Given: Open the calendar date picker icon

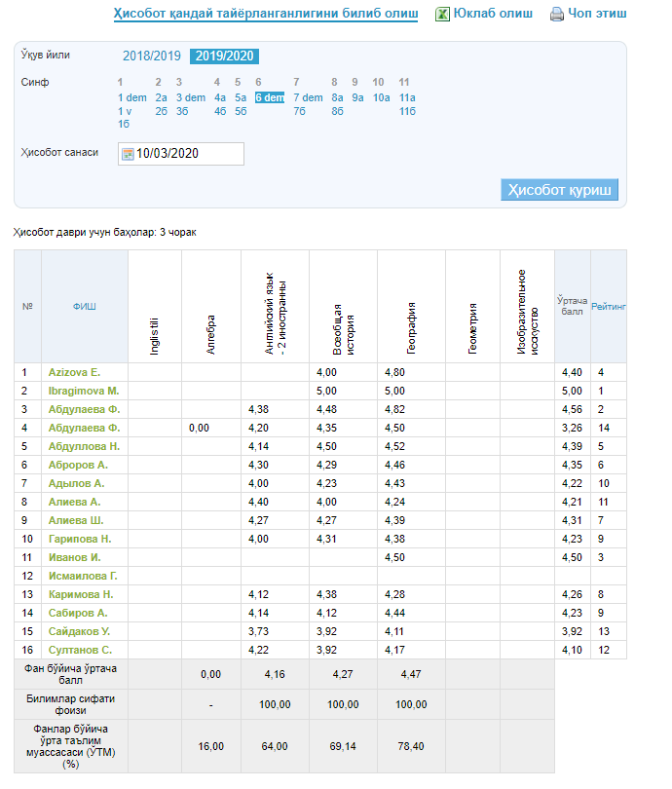Looking at the screenshot, I should (x=128, y=154).
